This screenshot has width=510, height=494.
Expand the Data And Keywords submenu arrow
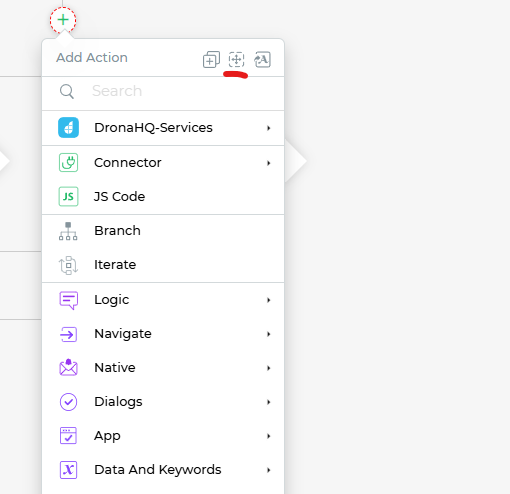pos(268,470)
